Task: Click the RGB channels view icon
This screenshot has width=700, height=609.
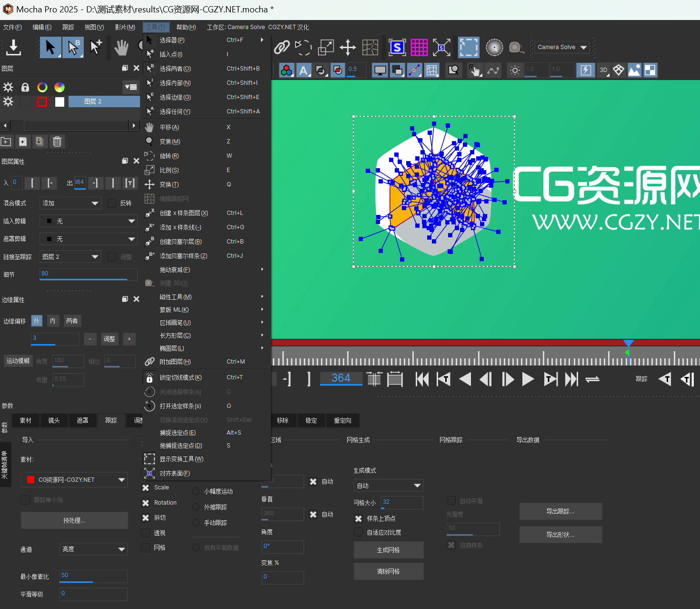Action: [286, 71]
